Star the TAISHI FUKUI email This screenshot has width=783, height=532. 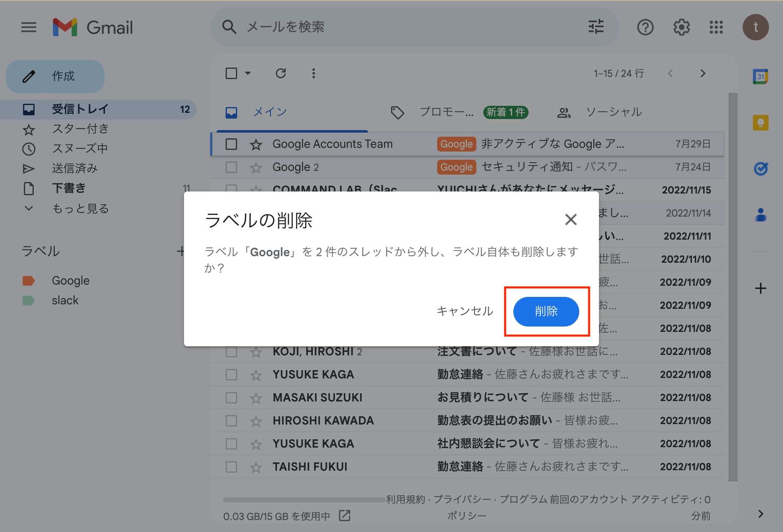click(x=256, y=467)
